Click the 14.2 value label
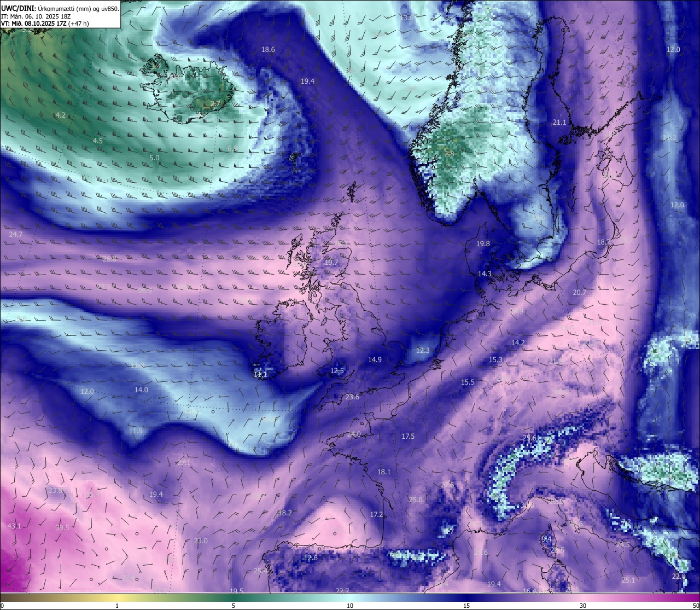 518,343
